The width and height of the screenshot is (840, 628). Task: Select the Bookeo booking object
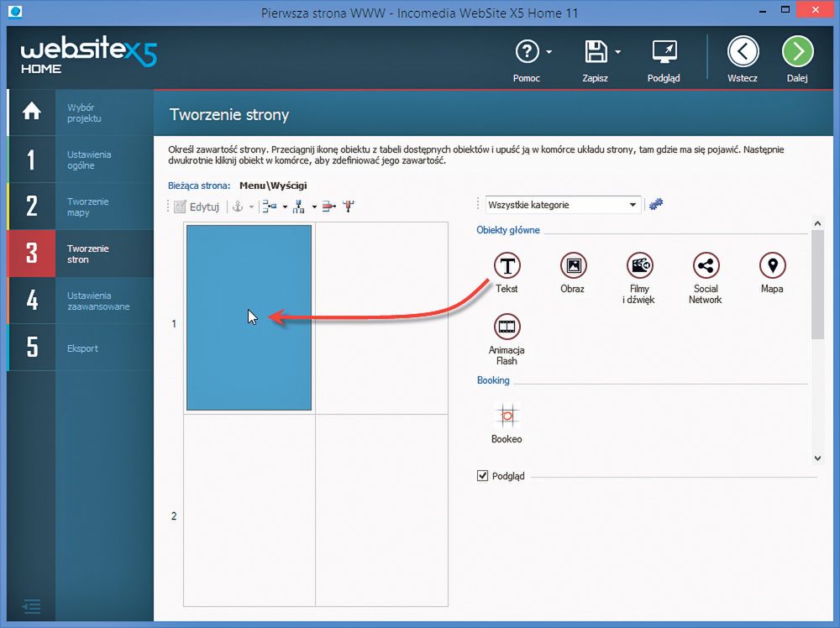pyautogui.click(x=507, y=423)
